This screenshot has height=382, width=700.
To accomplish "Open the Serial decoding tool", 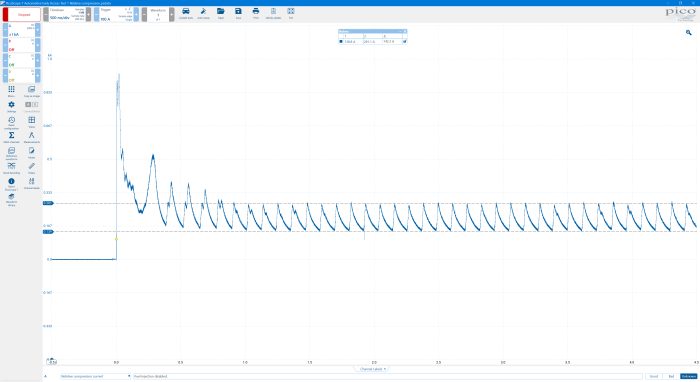I will tap(12, 168).
